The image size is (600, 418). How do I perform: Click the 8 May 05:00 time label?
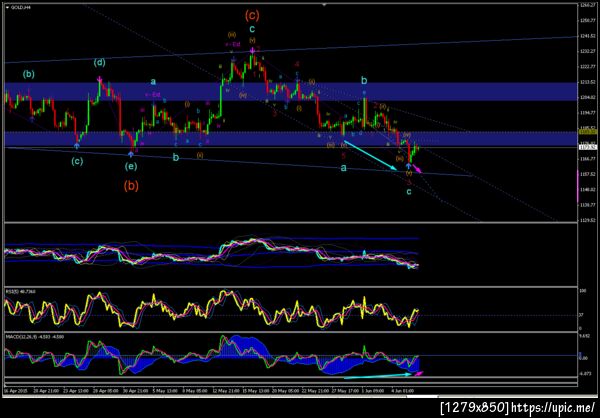[x=196, y=391]
